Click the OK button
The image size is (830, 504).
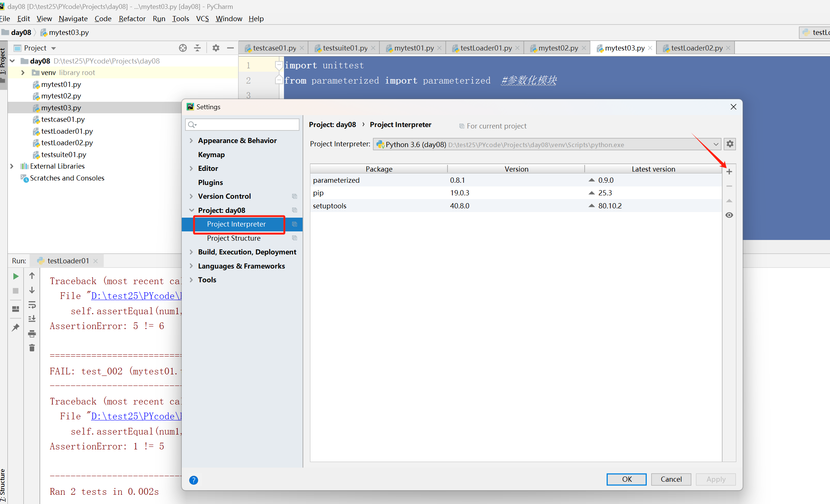[626, 479]
